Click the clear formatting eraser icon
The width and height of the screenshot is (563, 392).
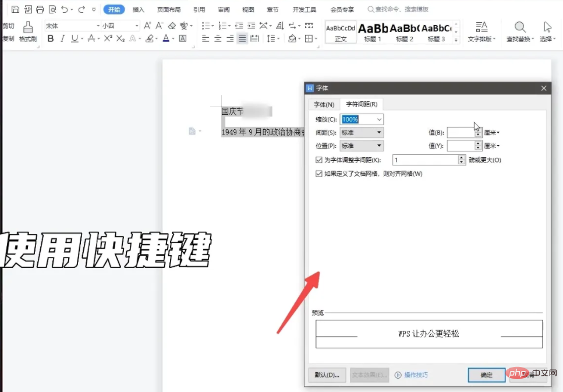(172, 26)
